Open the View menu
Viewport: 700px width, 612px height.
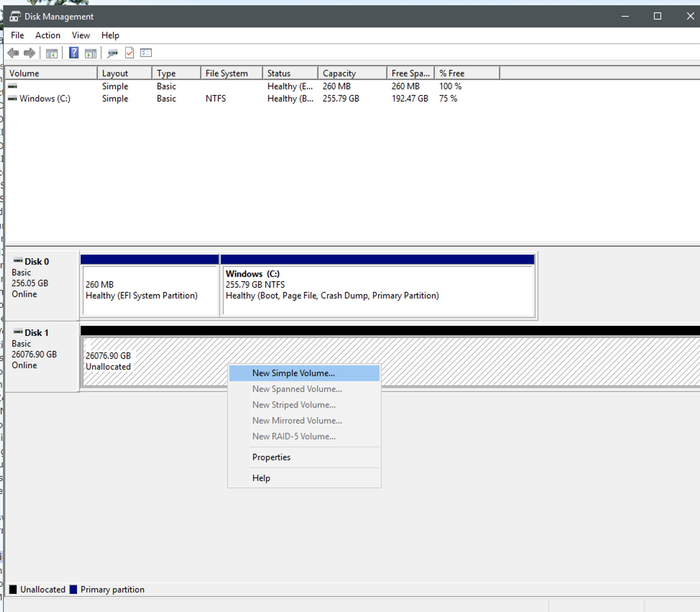point(81,35)
